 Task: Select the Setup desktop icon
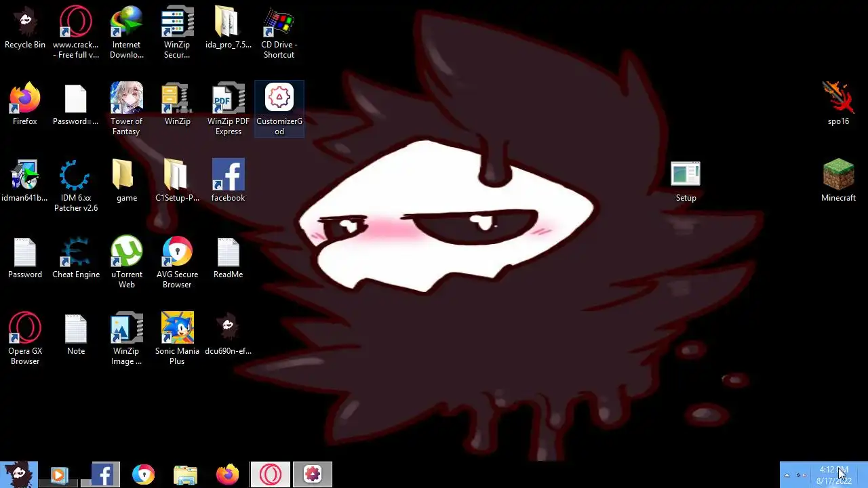(686, 181)
